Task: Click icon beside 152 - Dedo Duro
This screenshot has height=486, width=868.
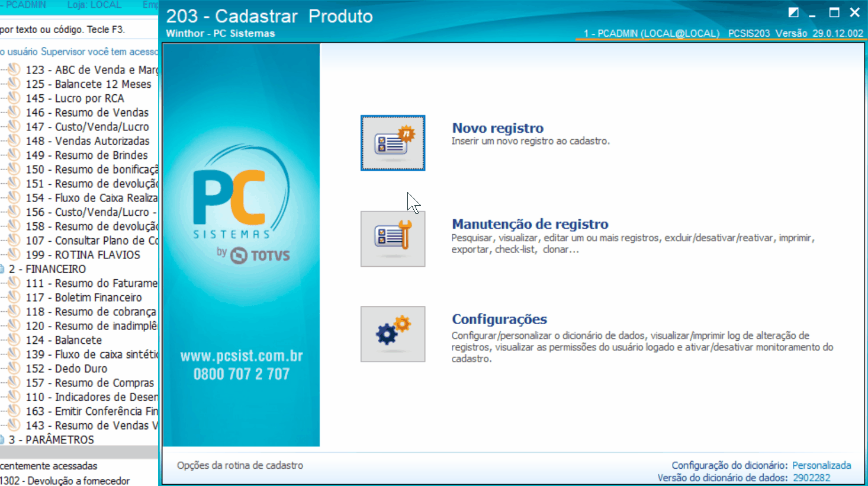Action: (14, 369)
